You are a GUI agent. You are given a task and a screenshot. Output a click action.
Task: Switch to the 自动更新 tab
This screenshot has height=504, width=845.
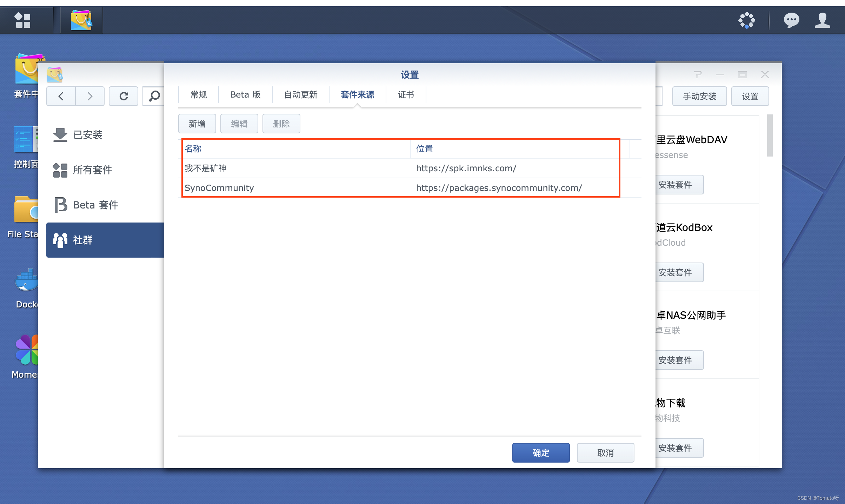pos(300,95)
